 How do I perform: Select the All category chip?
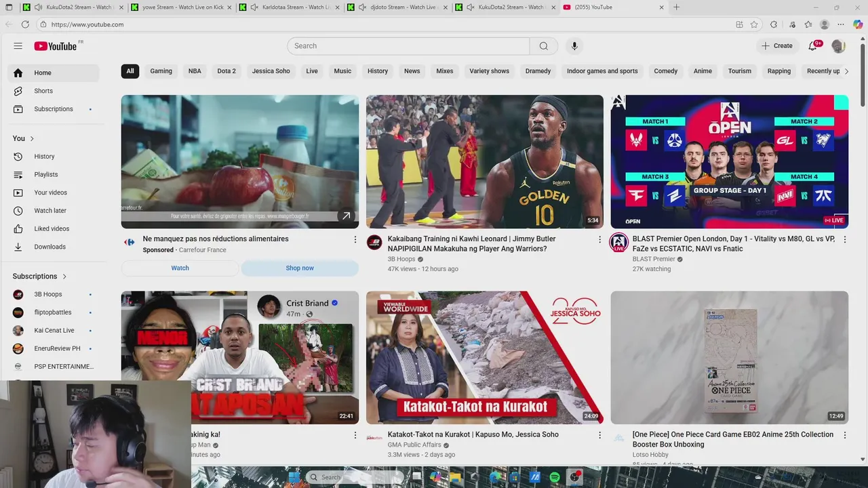pos(130,71)
